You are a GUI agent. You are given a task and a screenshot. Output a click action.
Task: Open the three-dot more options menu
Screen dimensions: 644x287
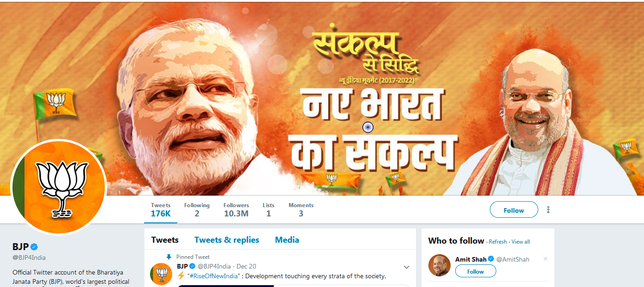pos(548,209)
